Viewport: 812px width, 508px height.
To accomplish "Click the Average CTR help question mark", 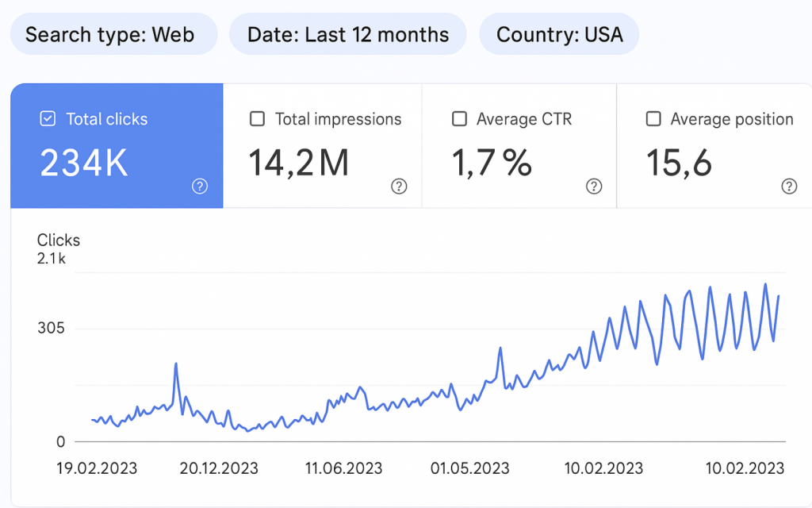I will 594,187.
